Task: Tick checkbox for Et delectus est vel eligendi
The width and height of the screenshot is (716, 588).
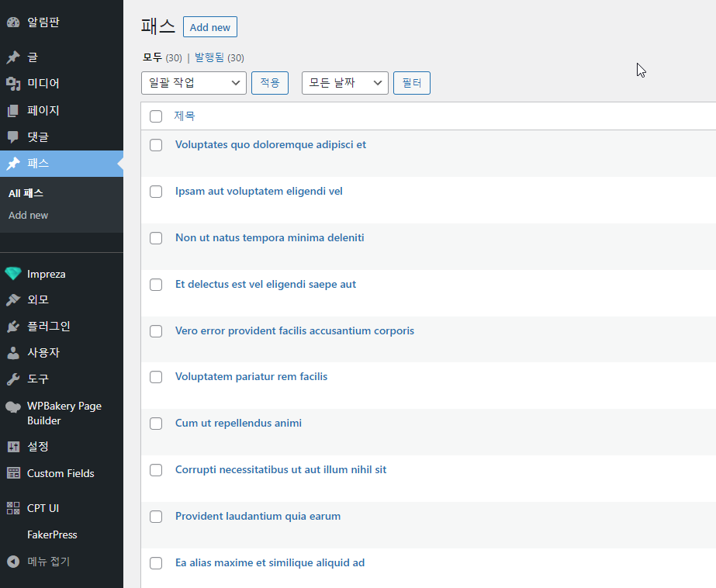Action: click(156, 285)
